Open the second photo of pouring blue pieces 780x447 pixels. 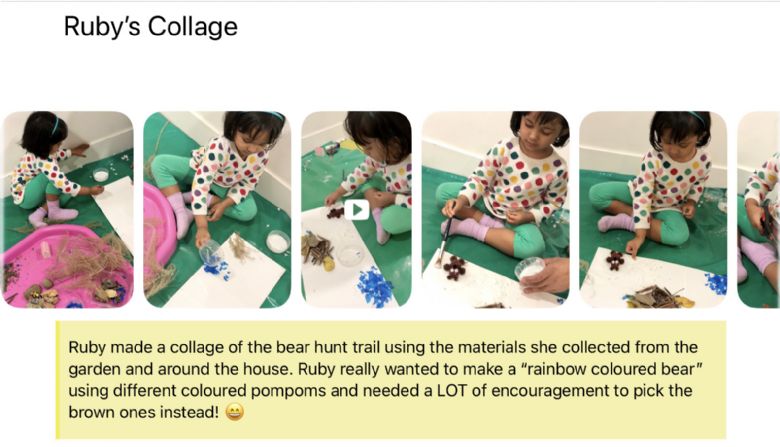click(217, 210)
